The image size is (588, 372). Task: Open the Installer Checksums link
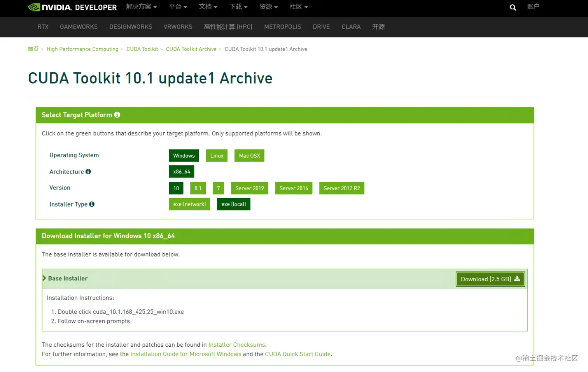[237, 345]
